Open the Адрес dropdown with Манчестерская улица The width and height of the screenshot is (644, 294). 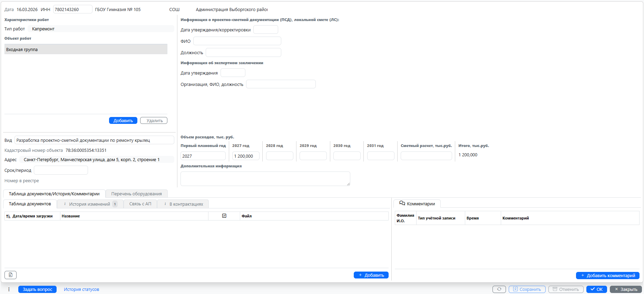[97, 159]
